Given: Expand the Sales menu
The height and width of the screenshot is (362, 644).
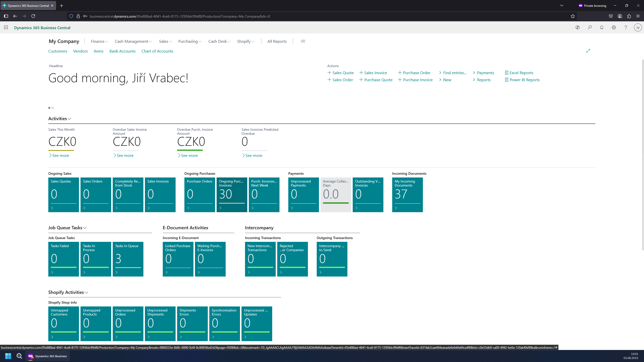Looking at the screenshot, I should (x=165, y=41).
